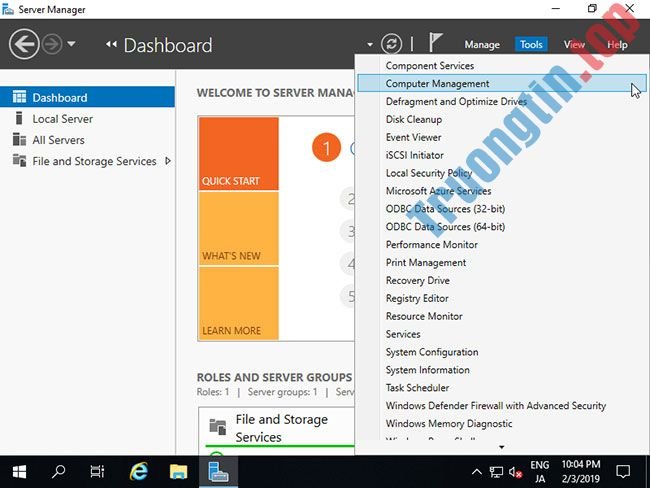
Task: Click the Refresh icon in the header
Action: tap(391, 44)
